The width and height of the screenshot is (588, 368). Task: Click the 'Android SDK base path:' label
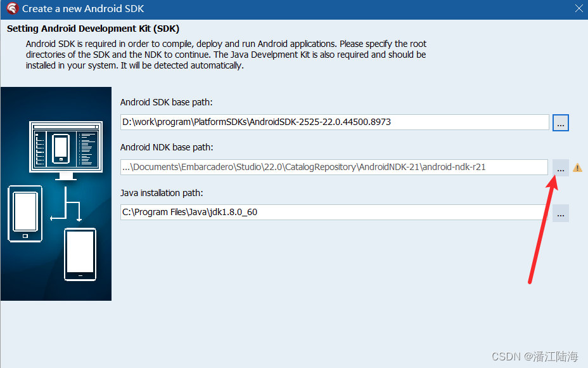[x=167, y=102]
